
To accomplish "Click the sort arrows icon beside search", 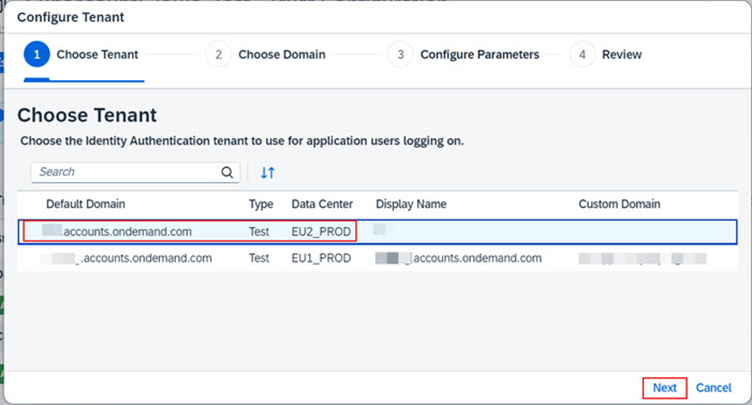I will (x=267, y=173).
